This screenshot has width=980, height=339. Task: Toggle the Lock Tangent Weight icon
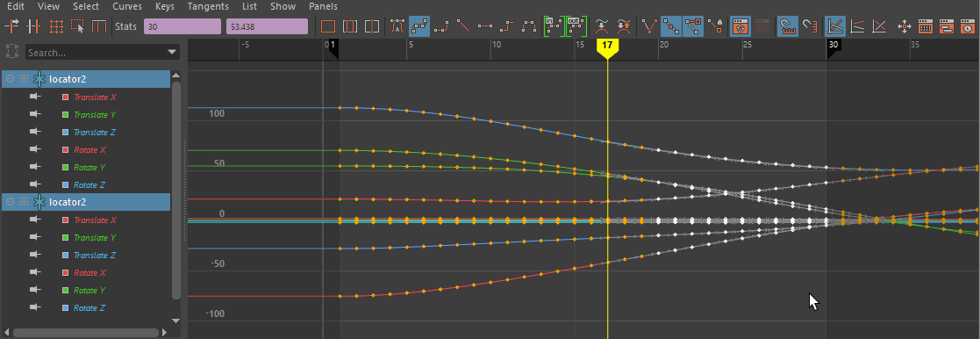pos(715,26)
